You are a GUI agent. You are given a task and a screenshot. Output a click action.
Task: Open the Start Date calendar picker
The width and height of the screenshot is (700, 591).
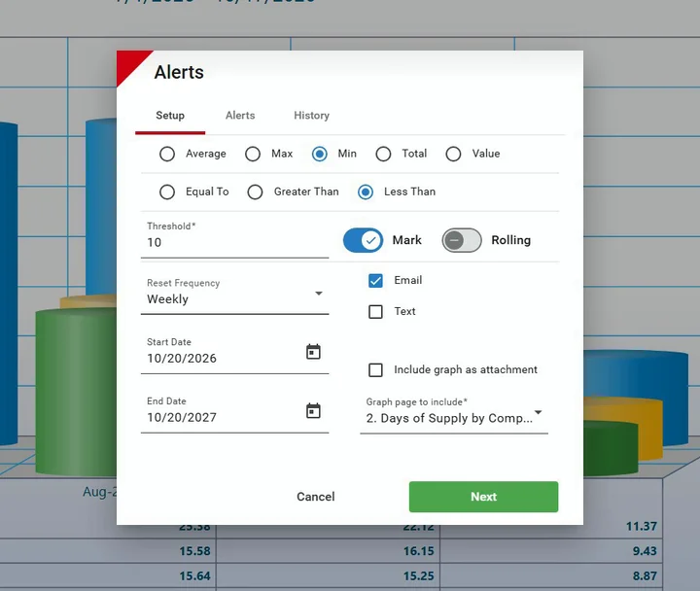pyautogui.click(x=313, y=352)
